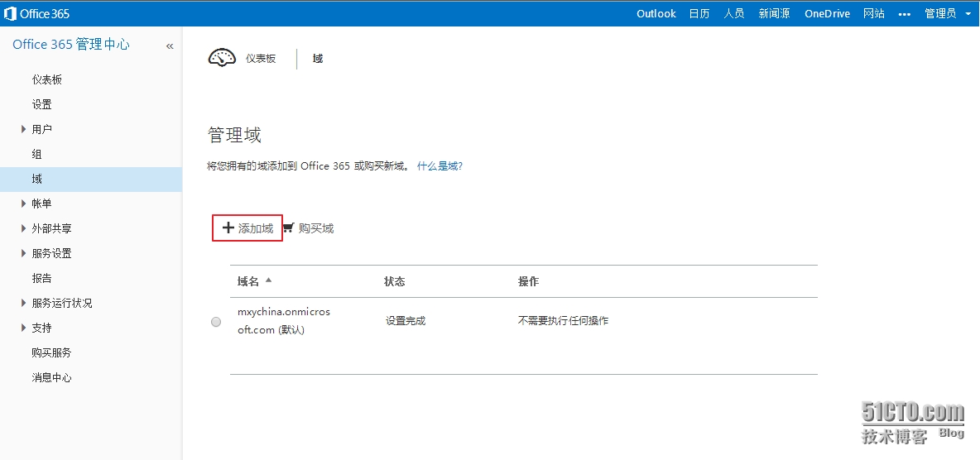Open the 管理员 dropdown menu
980x460 pixels.
point(947,14)
